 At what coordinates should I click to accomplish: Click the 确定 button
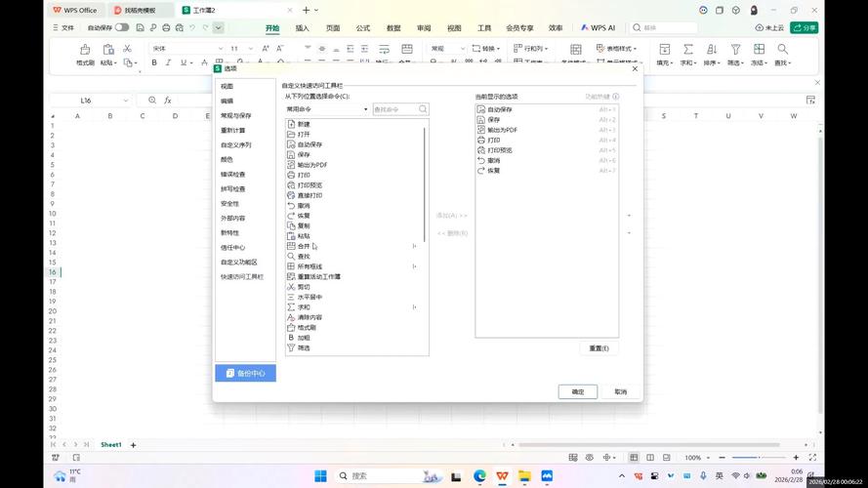point(577,391)
